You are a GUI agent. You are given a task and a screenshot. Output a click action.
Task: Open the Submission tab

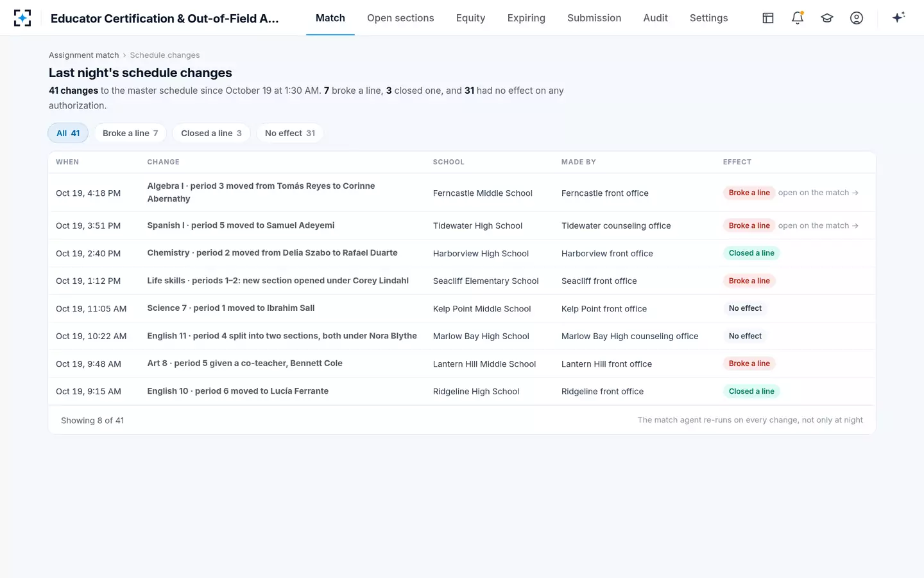click(594, 18)
